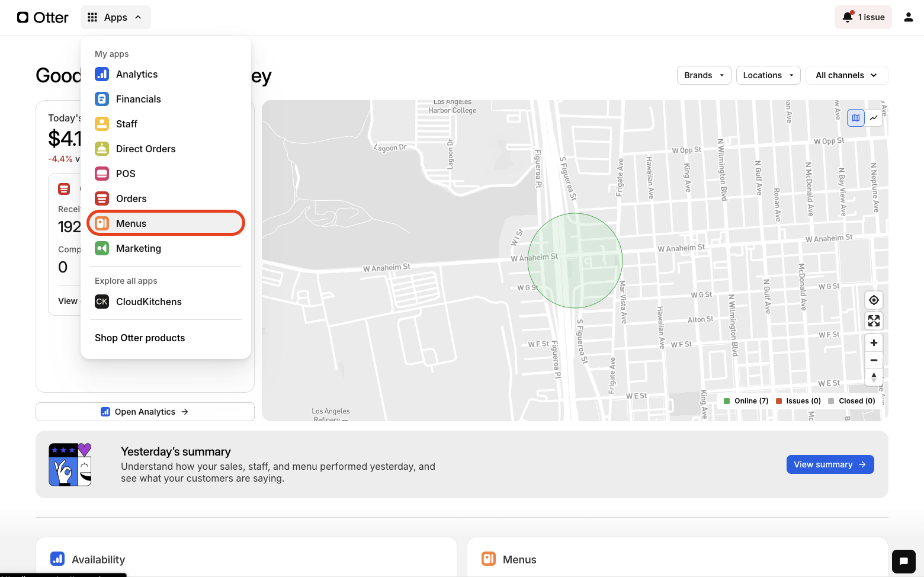
Task: Click the Yesterday's summary heading
Action: pos(176,451)
